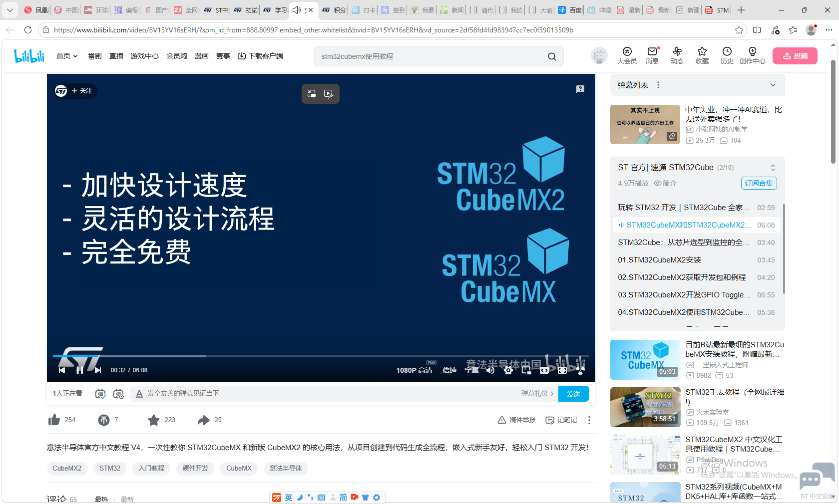Subscribe to the collection 订阅合集
Image resolution: width=839 pixels, height=504 pixels.
pyautogui.click(x=759, y=183)
